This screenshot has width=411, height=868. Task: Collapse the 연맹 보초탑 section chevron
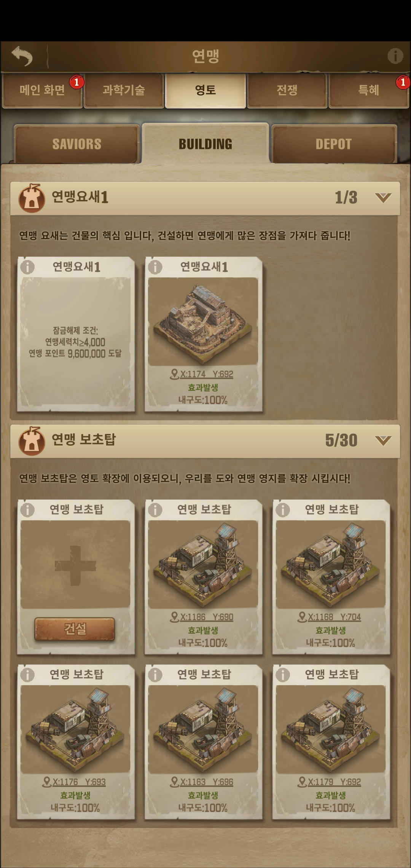[383, 440]
